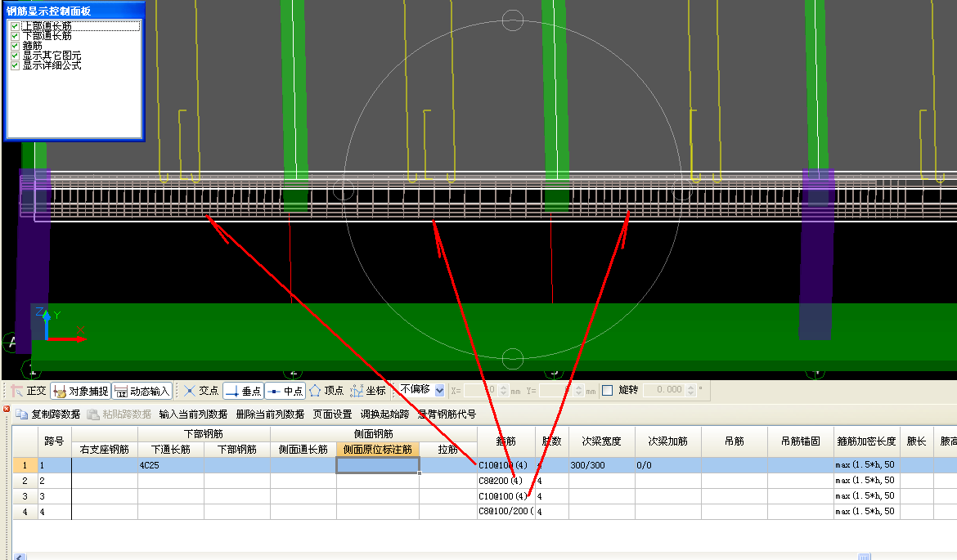This screenshot has height=560, width=957.
Task: Click the X coordinate input field
Action: 480,391
